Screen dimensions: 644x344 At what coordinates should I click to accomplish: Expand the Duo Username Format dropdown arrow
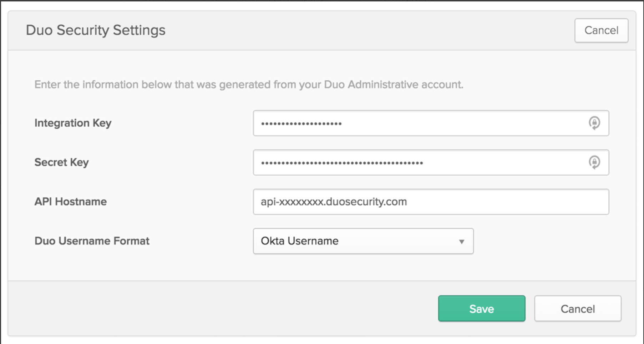pyautogui.click(x=461, y=242)
